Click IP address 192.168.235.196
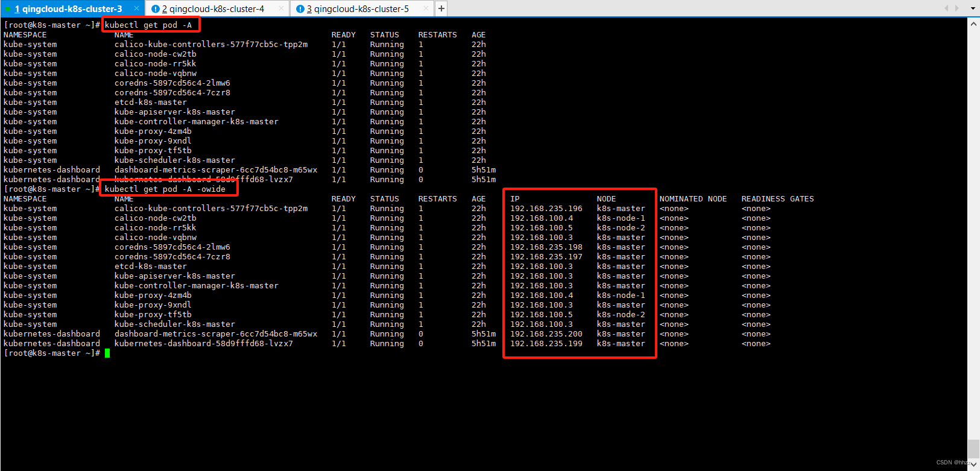Viewport: 980px width, 471px height. point(546,209)
